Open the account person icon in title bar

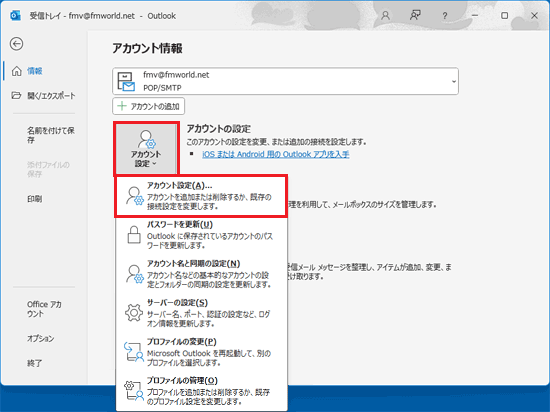coord(385,16)
